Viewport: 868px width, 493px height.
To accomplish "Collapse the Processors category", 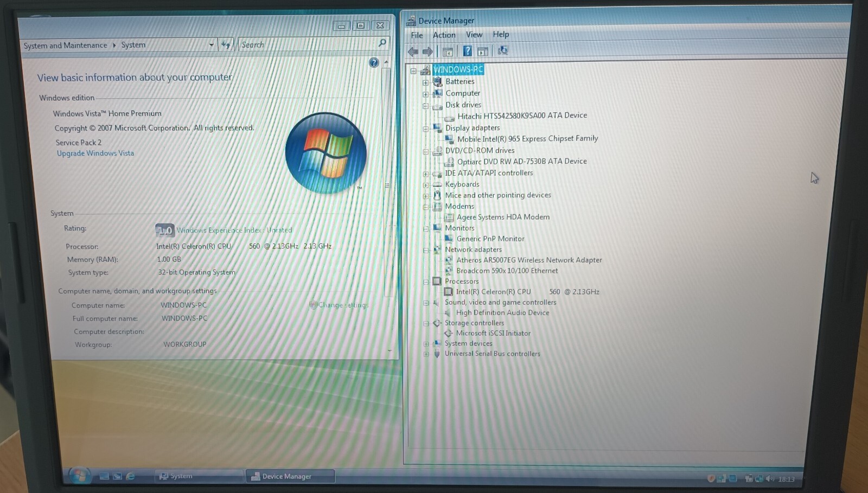I will pyautogui.click(x=426, y=281).
